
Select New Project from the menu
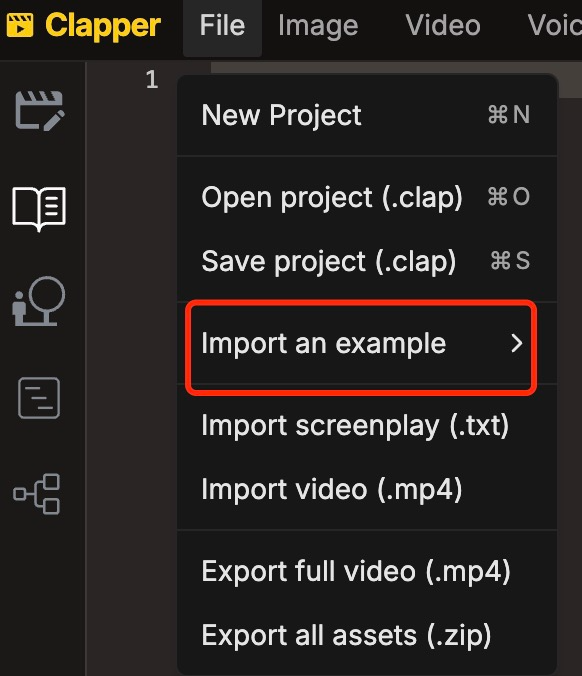click(366, 115)
